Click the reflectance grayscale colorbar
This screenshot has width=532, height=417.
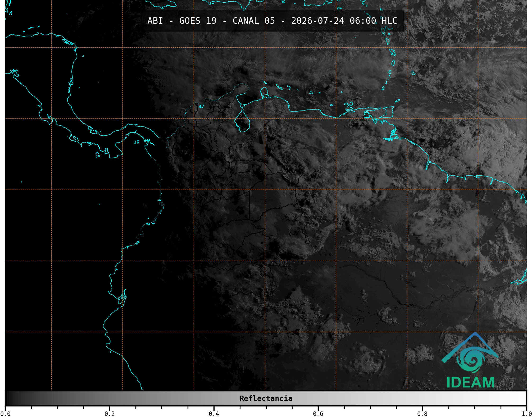pos(266,398)
